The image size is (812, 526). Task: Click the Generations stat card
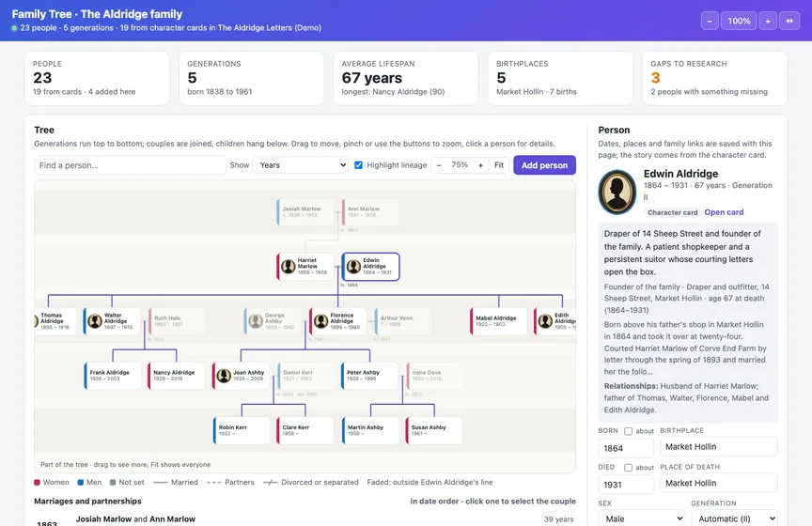pyautogui.click(x=251, y=78)
